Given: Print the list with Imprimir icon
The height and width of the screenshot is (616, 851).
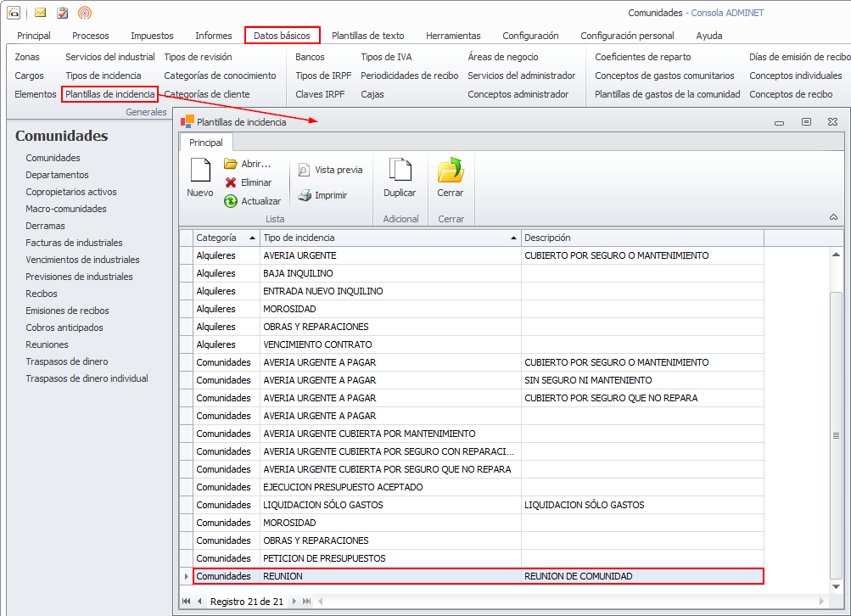Looking at the screenshot, I should [305, 195].
